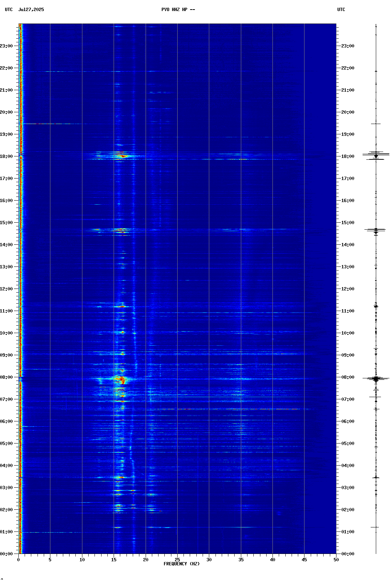Screen dimensions: 392x583
Task: Pick 15:00 on the right time axis
Action: point(348,223)
